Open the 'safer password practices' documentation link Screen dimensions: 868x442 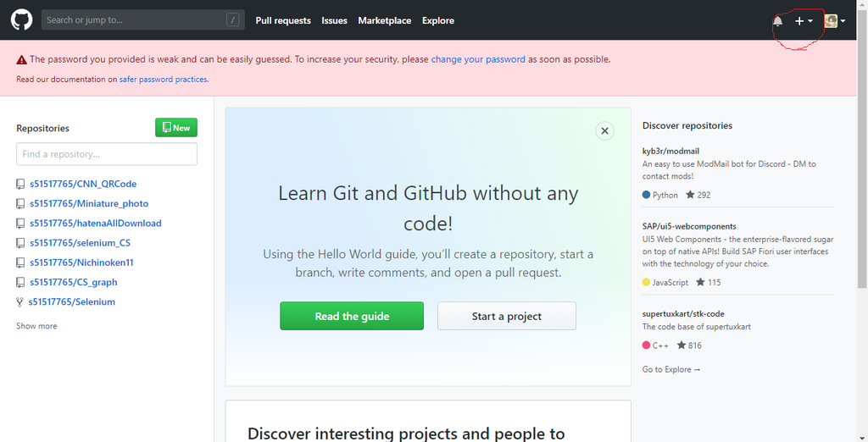click(164, 79)
